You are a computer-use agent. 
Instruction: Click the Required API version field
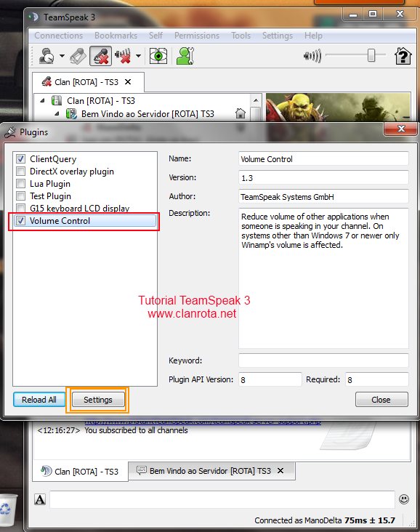[x=377, y=379]
